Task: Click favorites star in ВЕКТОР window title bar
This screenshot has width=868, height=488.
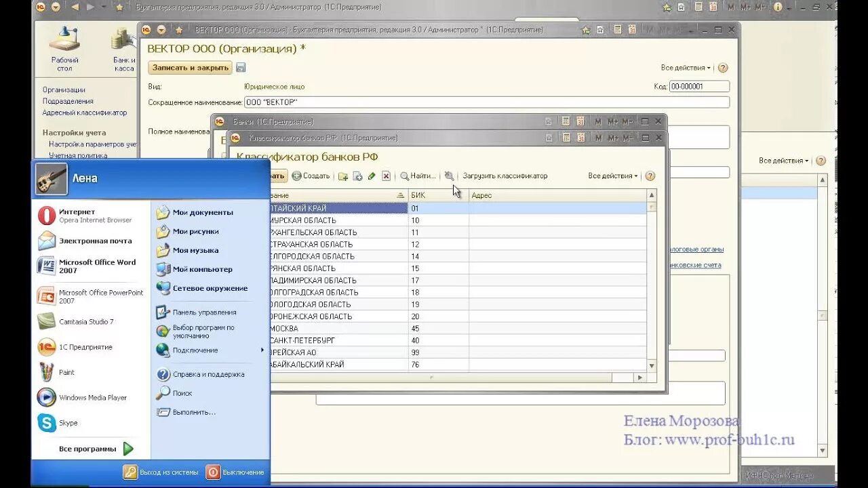Action: coord(179,30)
